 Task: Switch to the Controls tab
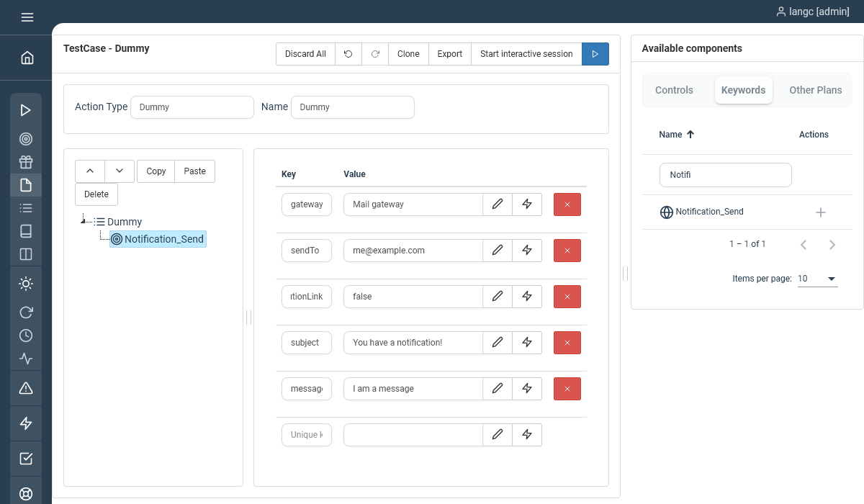(674, 90)
